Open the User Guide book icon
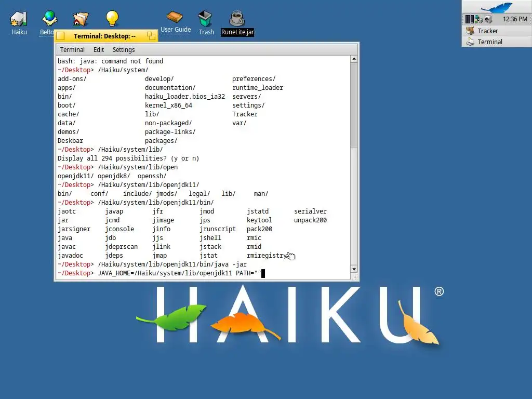 coord(175,17)
